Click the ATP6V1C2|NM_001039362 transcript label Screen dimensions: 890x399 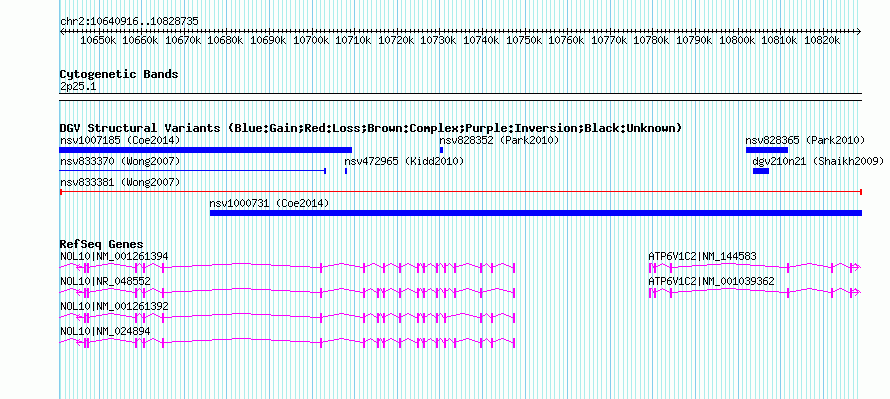[x=711, y=282]
